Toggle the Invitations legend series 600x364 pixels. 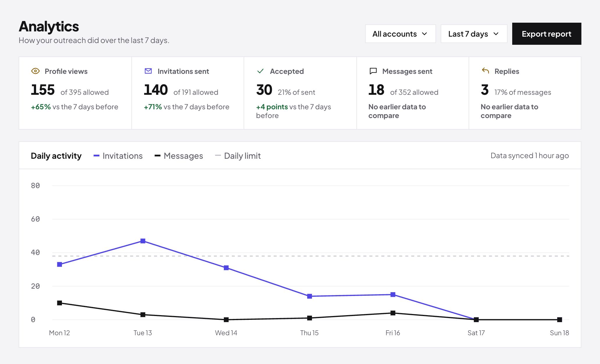click(118, 156)
